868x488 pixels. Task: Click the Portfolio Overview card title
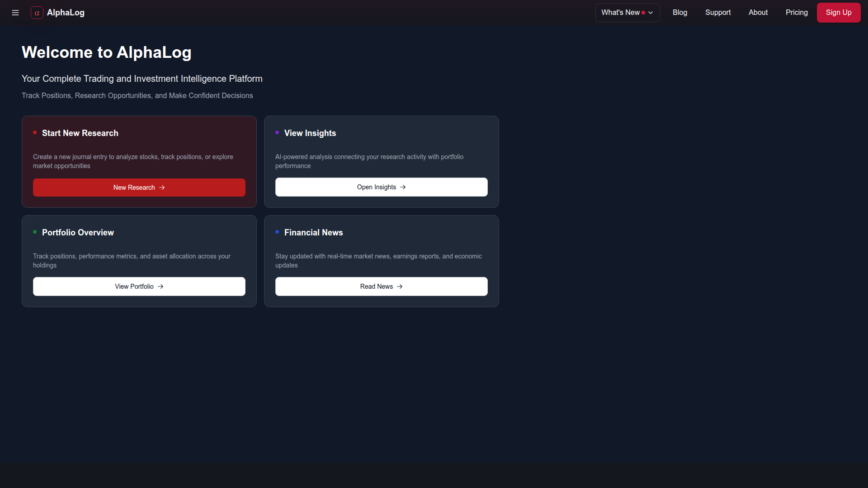78,233
